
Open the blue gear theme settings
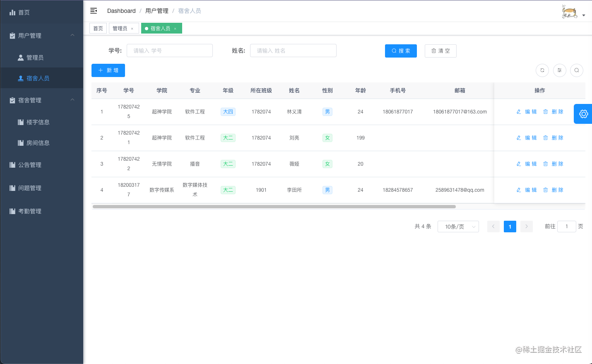point(583,114)
